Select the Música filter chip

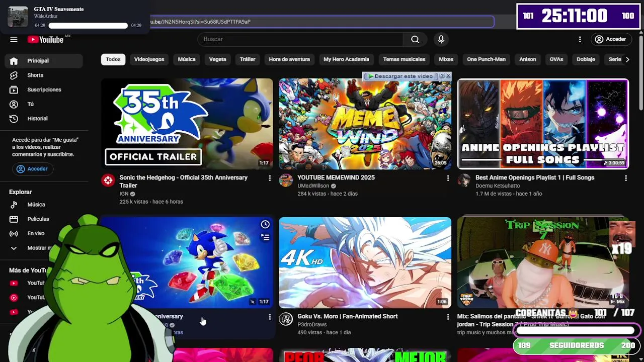(187, 59)
